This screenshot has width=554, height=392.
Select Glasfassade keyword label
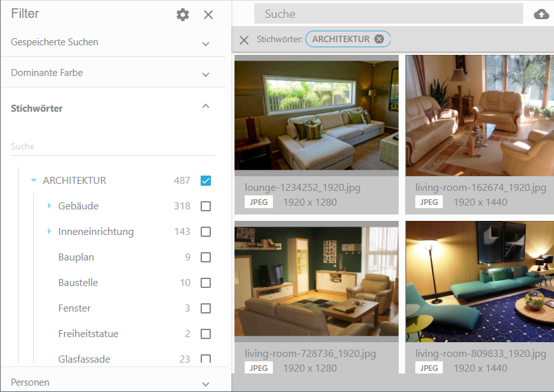pos(84,359)
